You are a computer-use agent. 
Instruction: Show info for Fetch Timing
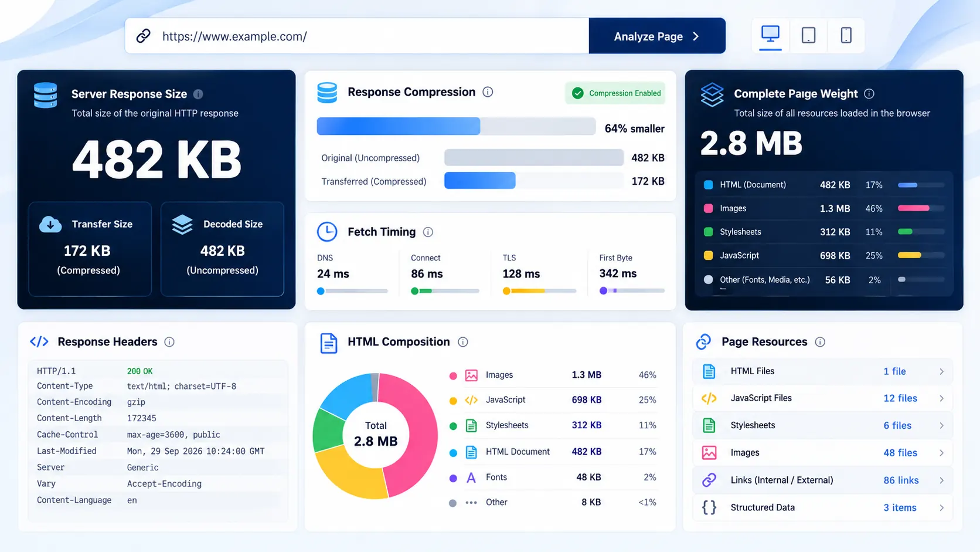[x=428, y=232]
